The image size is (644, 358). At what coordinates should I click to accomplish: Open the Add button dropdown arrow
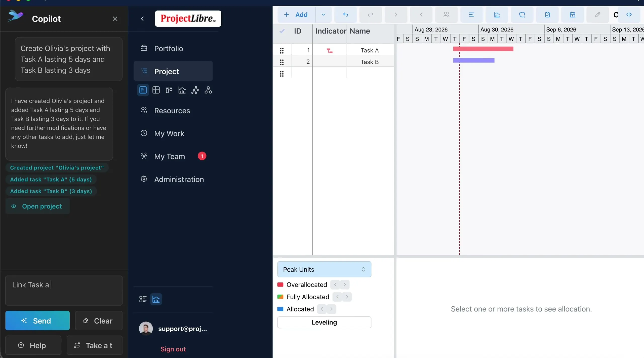tap(323, 15)
